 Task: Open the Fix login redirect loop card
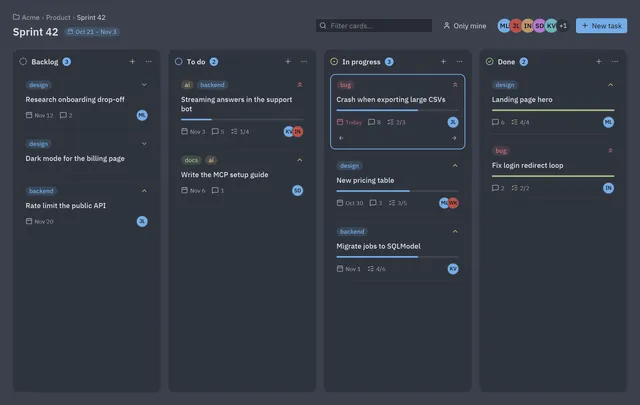point(553,169)
